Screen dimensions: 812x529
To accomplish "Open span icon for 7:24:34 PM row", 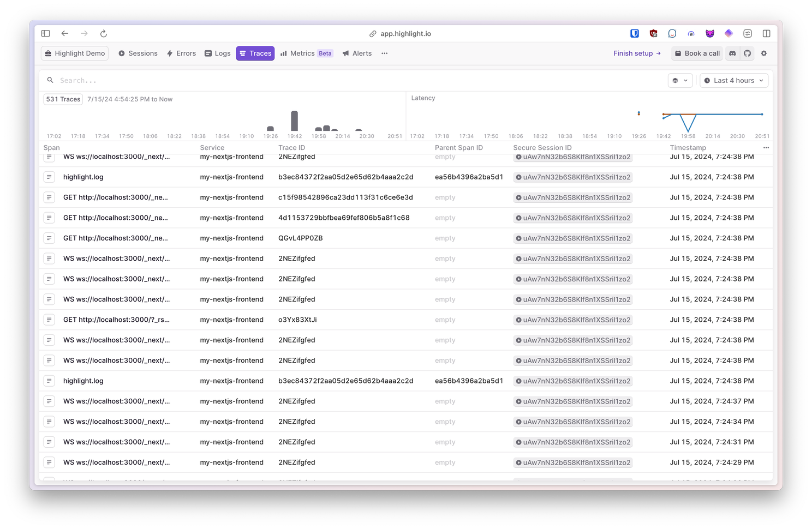I will (49, 422).
